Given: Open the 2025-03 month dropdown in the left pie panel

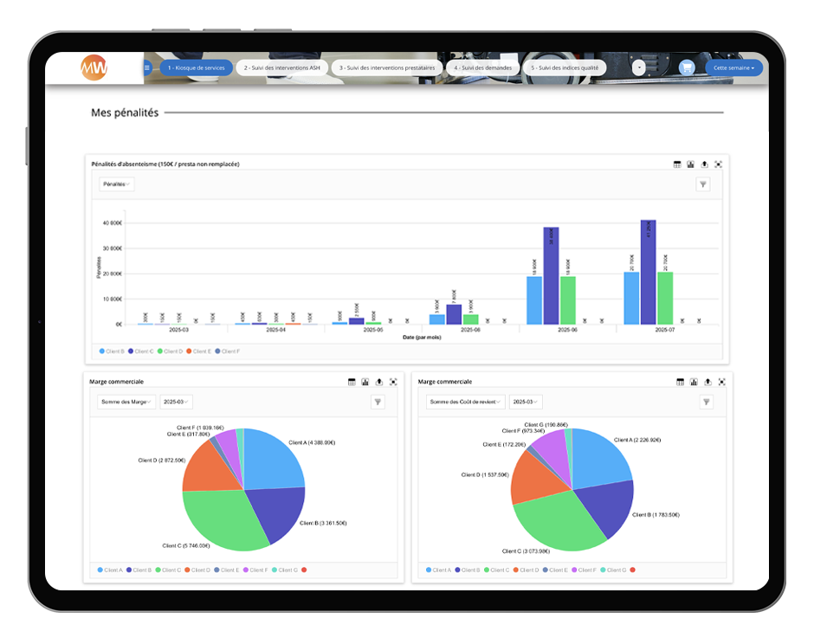Looking at the screenshot, I should pyautogui.click(x=177, y=402).
